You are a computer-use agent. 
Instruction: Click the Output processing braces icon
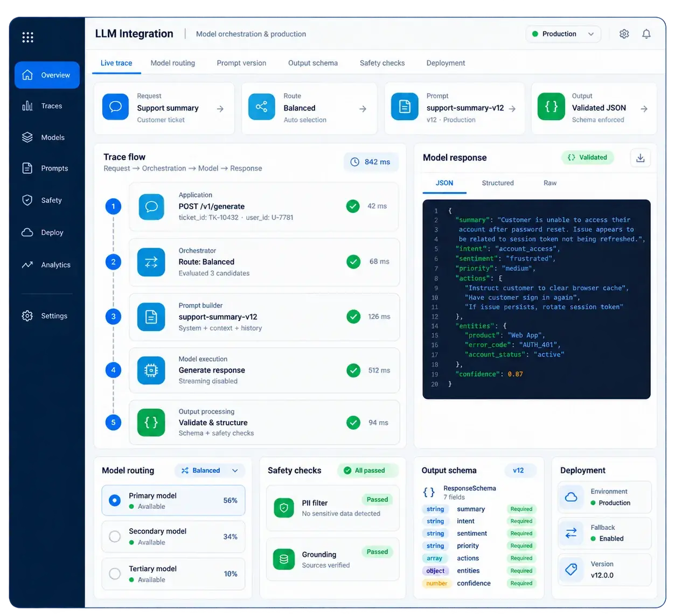pyautogui.click(x=151, y=423)
